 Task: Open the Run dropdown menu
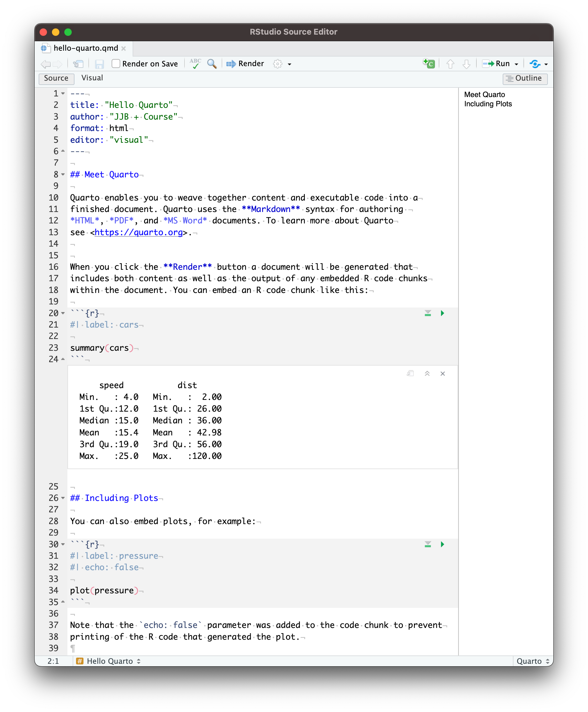516,64
